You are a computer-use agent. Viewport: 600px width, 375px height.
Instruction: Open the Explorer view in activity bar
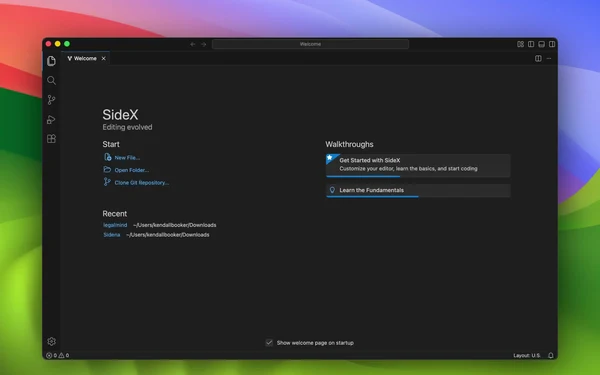tap(51, 61)
